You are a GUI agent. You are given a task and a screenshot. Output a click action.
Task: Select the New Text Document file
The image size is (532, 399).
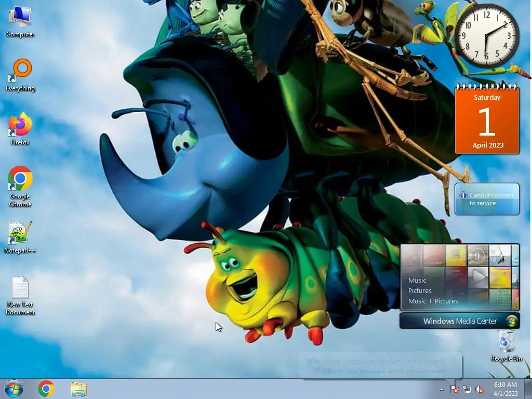[20, 296]
